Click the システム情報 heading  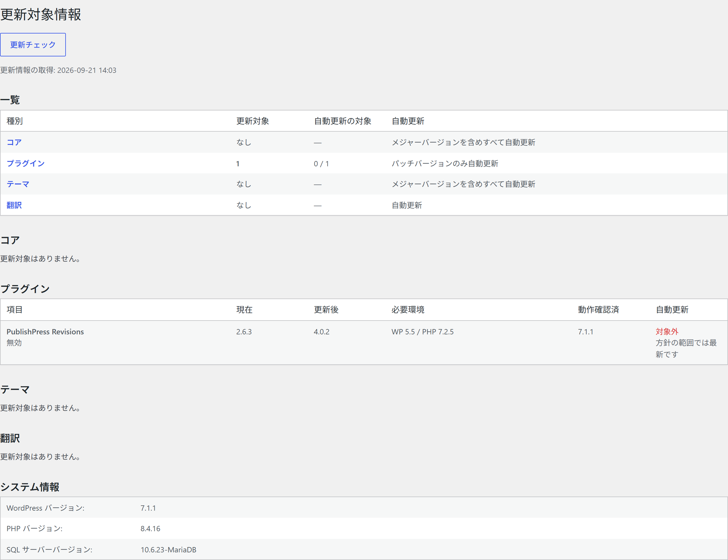(30, 487)
